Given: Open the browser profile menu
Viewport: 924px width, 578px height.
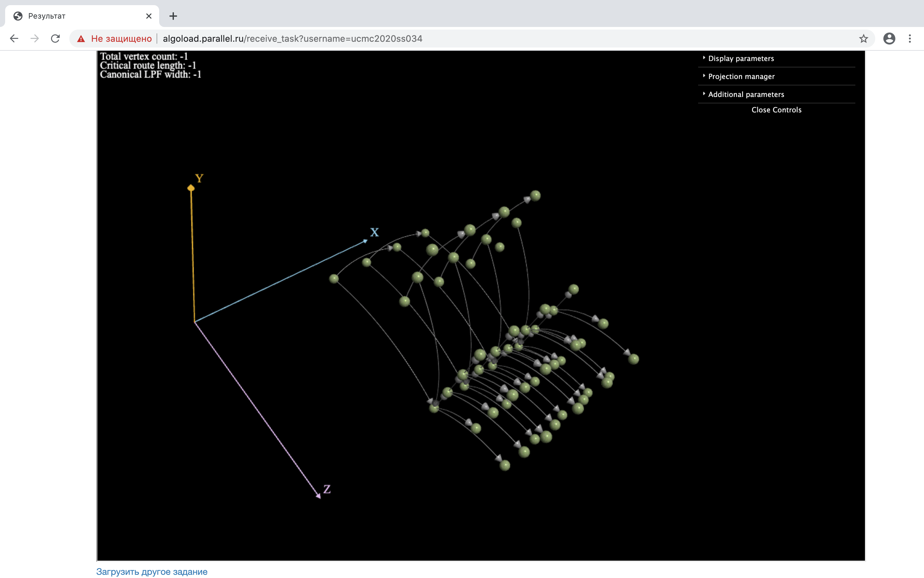Looking at the screenshot, I should click(x=889, y=39).
